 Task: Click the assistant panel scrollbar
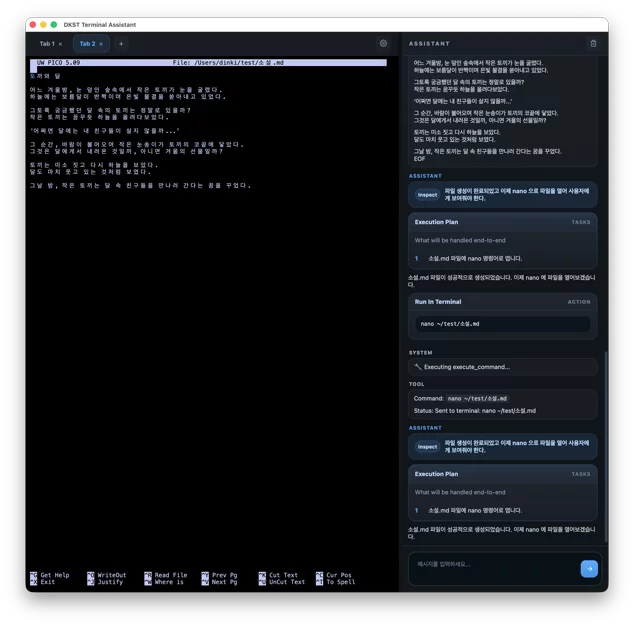(x=605, y=446)
